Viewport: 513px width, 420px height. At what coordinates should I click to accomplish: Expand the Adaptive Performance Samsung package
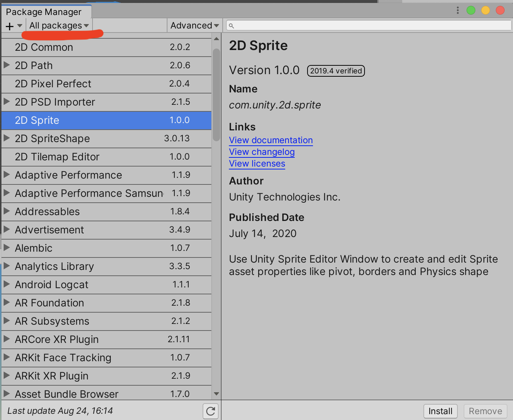(x=7, y=193)
